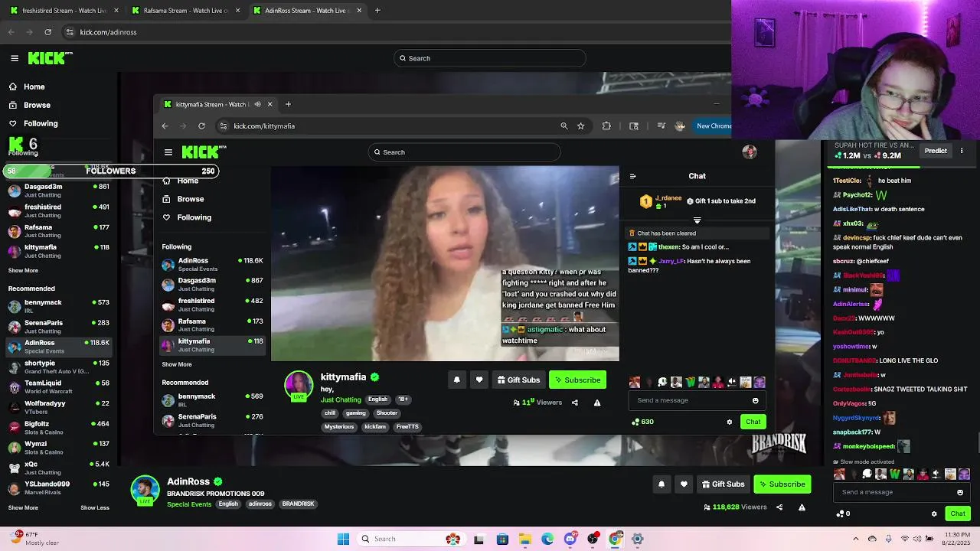Share the AdinRoss stream

(x=779, y=507)
